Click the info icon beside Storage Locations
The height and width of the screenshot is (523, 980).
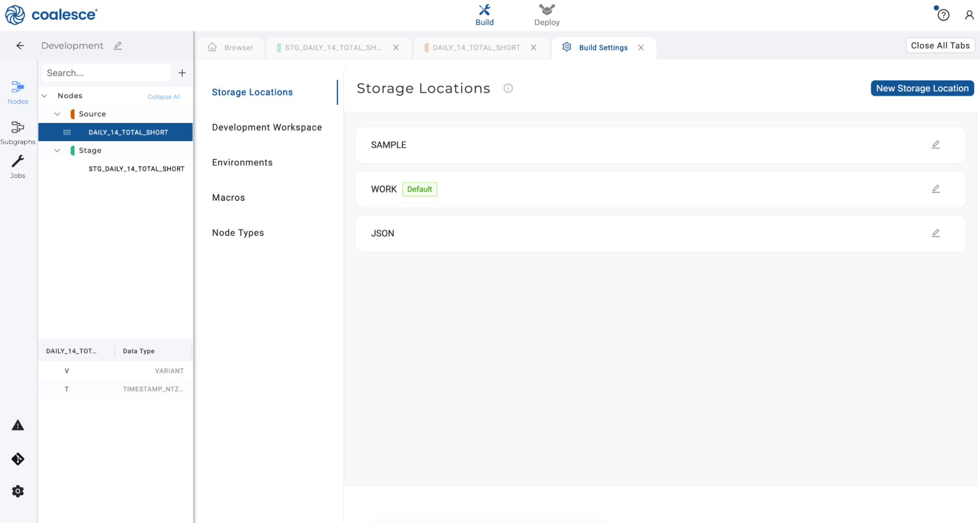click(508, 88)
